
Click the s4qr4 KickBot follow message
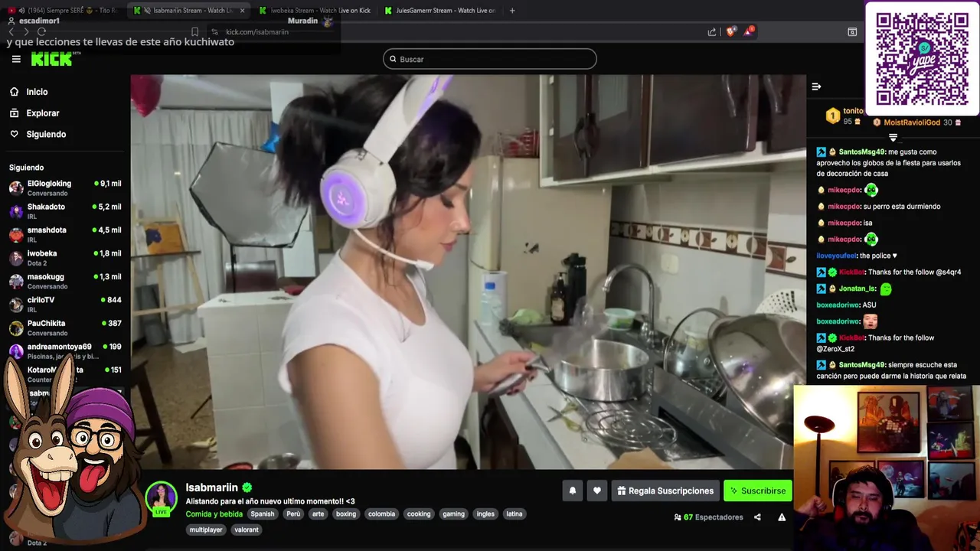[x=888, y=272]
